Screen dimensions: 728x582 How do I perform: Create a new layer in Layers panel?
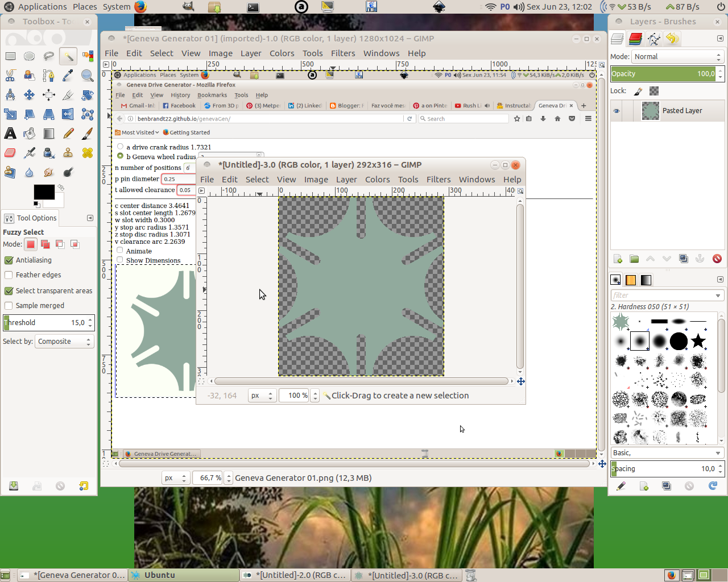(618, 259)
